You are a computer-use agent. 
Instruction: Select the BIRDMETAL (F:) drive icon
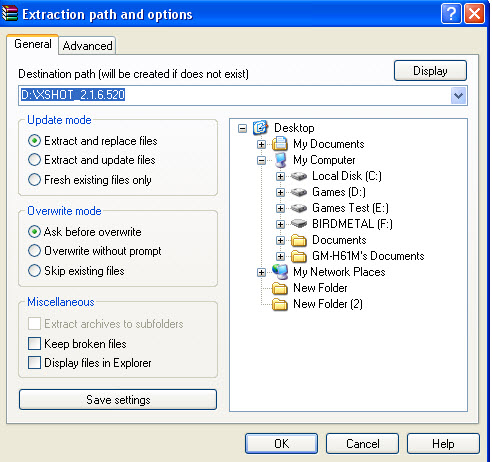299,224
